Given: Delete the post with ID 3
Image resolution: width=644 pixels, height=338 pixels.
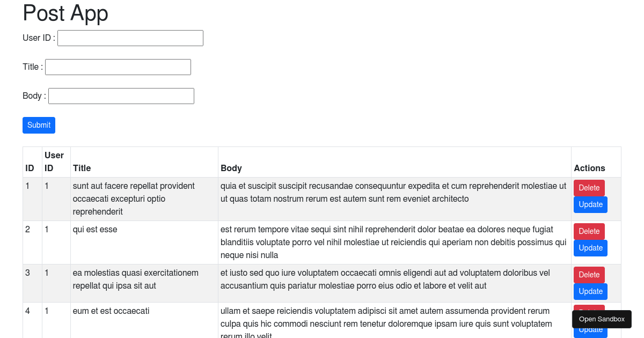Looking at the screenshot, I should click(x=589, y=275).
